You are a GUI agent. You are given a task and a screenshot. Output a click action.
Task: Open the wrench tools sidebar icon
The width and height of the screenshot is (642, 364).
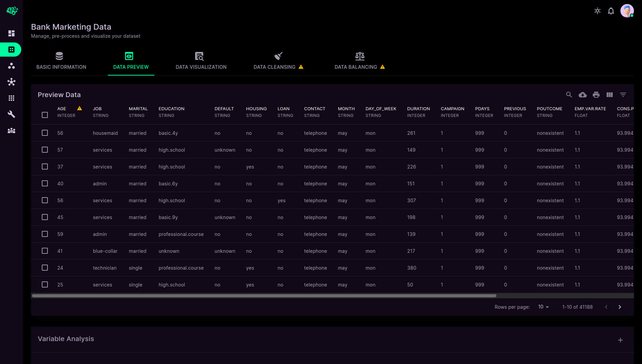(11, 114)
